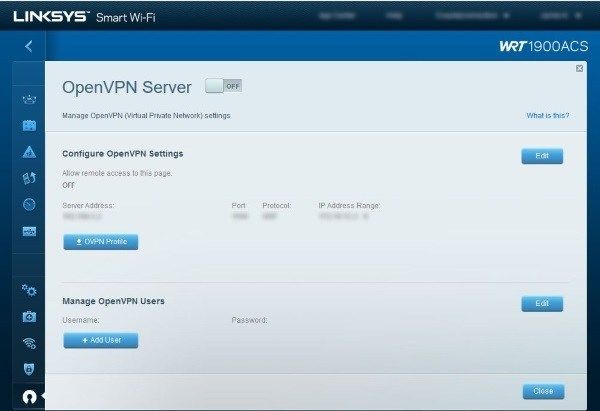Screen dimensions: 600x411
Task: Toggle the OpenVPN Server switch on
Action: pos(223,86)
